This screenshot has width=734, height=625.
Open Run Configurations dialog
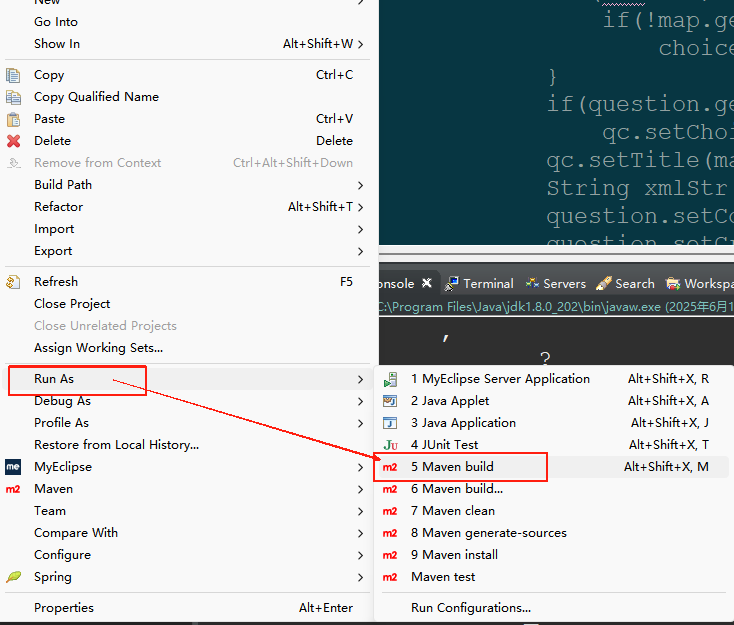(470, 608)
